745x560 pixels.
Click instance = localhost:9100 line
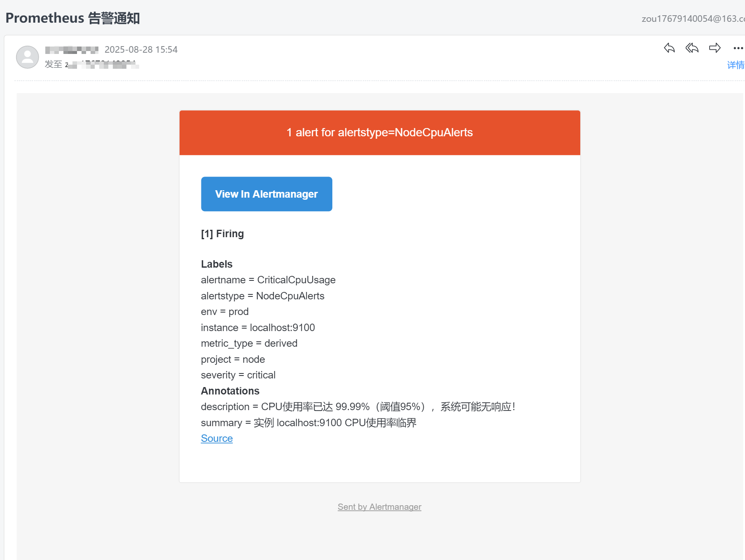[258, 328]
